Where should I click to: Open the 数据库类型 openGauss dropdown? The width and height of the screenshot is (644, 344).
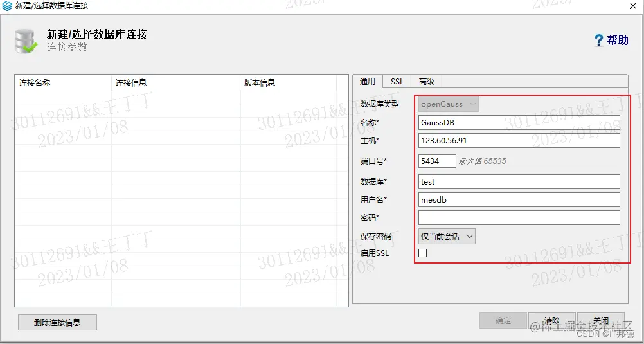pos(449,104)
